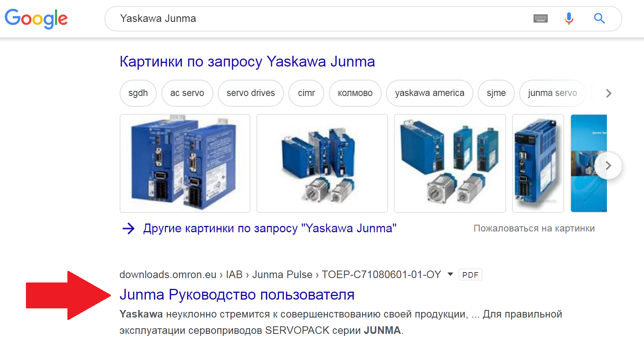The width and height of the screenshot is (644, 351).
Task: Start voice search with microphone icon
Action: (569, 18)
